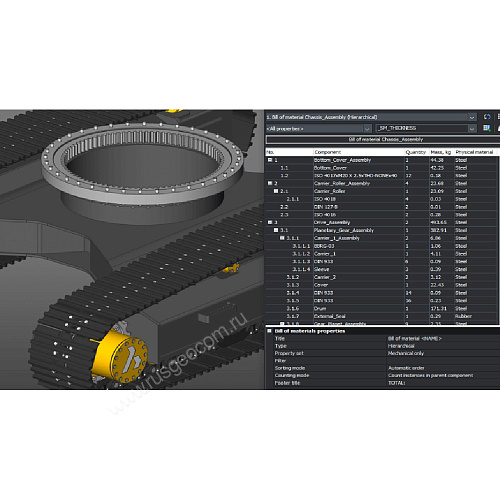Collapse the Planetary_Gear_Assembly row
This screenshot has width=500, height=500.
pos(276,230)
